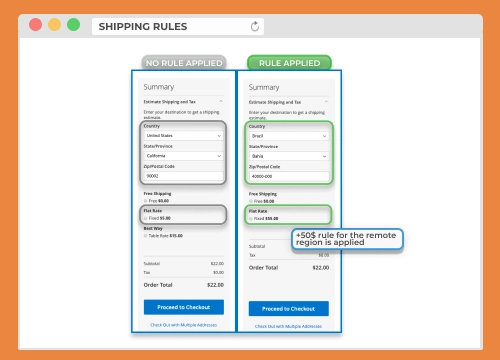Image resolution: width=500 pixels, height=360 pixels.
Task: Click the red window close circle
Action: 35,25
